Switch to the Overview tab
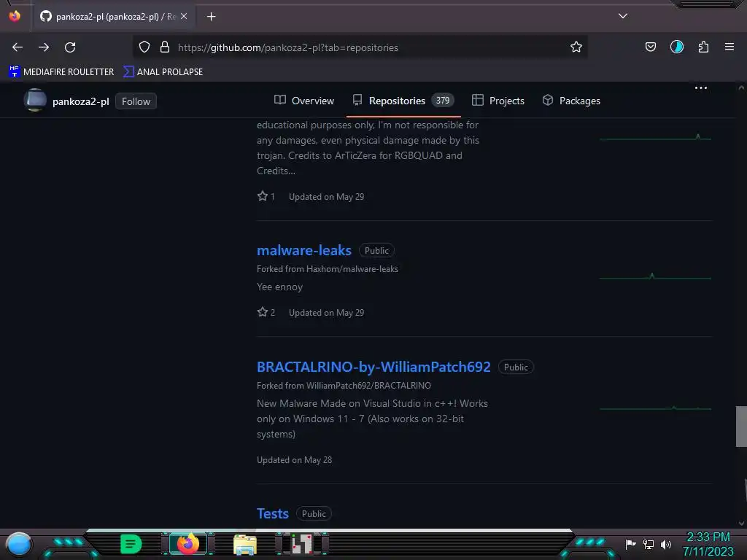The height and width of the screenshot is (560, 747). point(304,101)
